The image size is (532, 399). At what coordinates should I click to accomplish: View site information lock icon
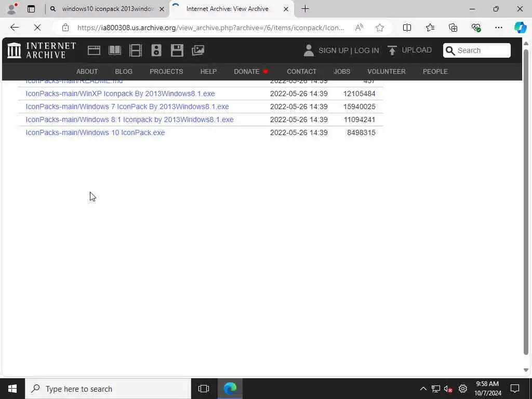click(65, 28)
